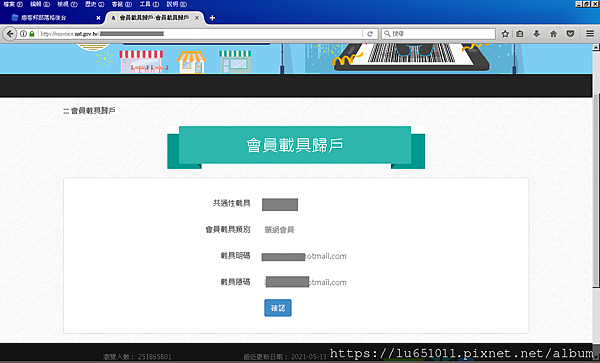The image size is (600, 363).
Task: Open downloads arrow icon in toolbar
Action: tap(536, 34)
